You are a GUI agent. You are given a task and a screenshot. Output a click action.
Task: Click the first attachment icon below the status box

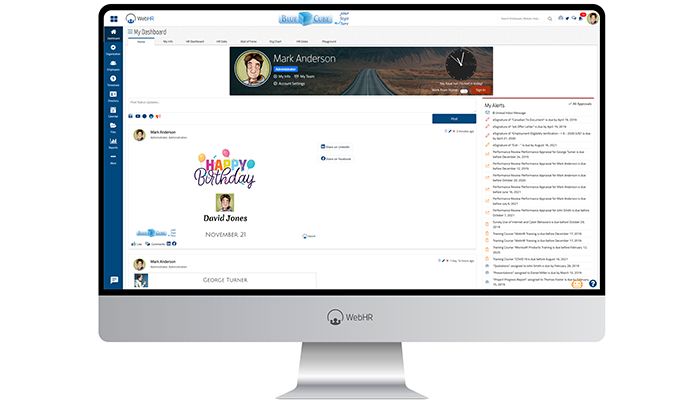pos(130,116)
